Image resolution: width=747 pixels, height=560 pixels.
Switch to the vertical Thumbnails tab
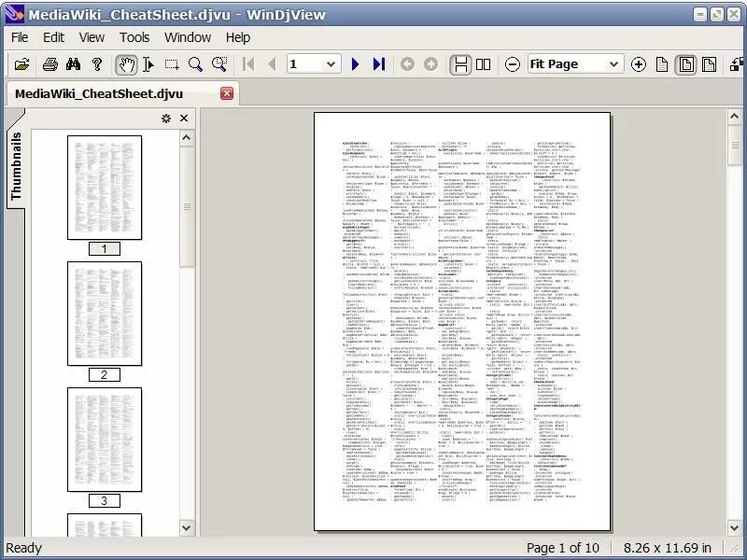[x=16, y=165]
